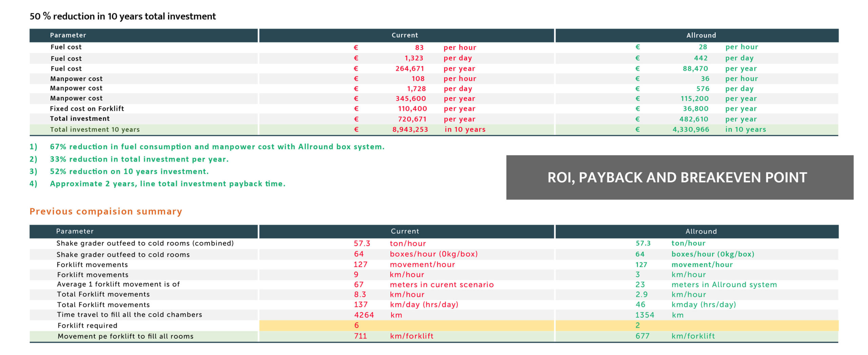Click the 'Fixed cost on Forklift' row label
Screen dimensions: 868x355
point(87,109)
